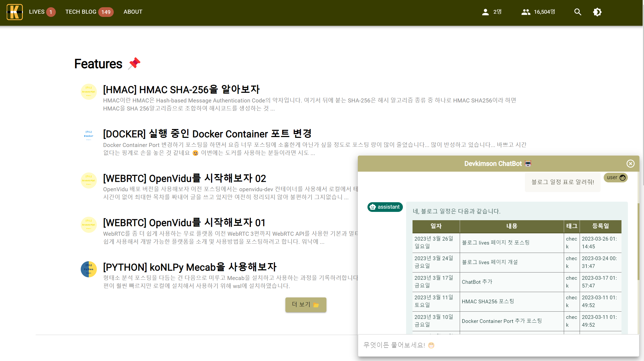This screenshot has height=361, width=644.
Task: Click the current visitors person icon
Action: click(x=485, y=12)
